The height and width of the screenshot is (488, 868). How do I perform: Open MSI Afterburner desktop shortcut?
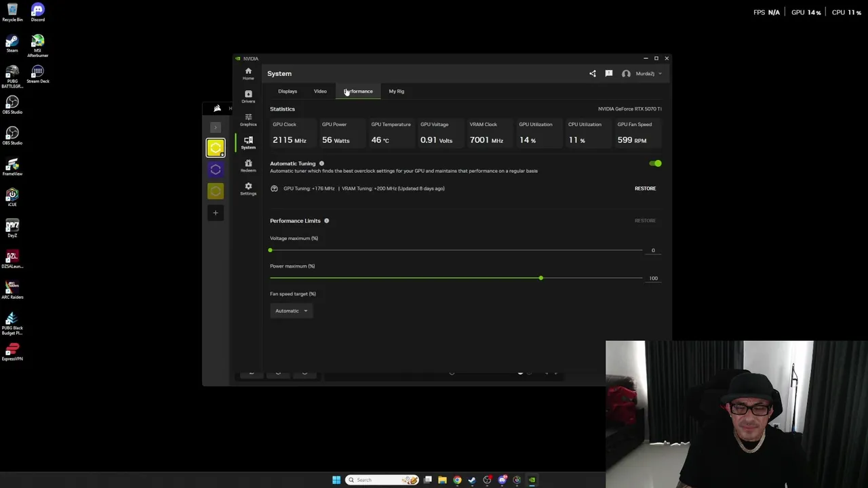pos(37,45)
